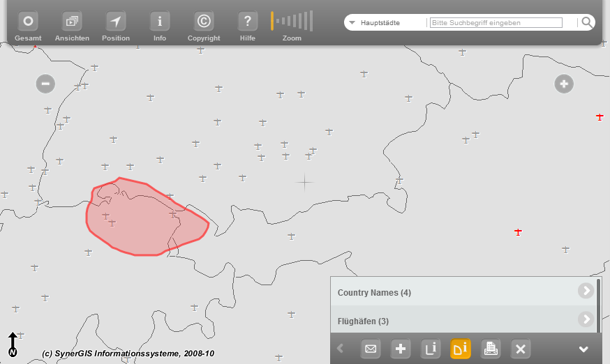This screenshot has width=610, height=364.
Task: Send results via envelope mail icon
Action: 371,349
